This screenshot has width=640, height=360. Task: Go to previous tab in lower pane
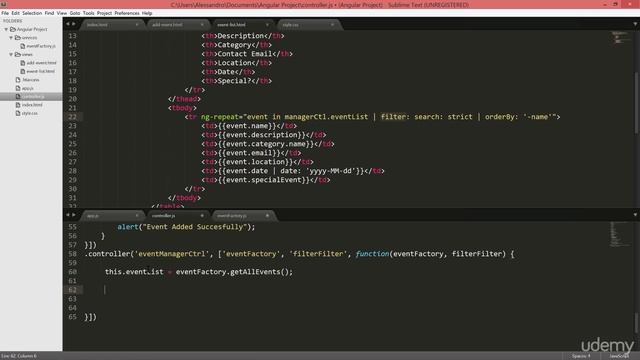68,215
